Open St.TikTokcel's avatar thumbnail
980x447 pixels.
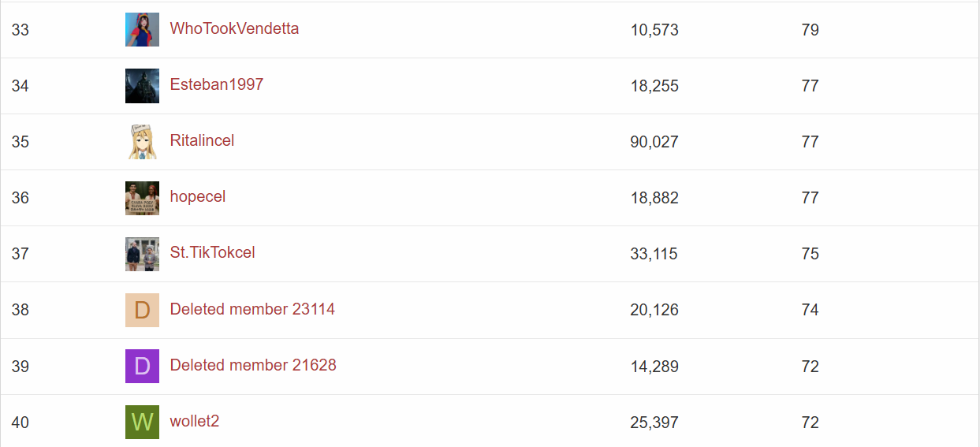[x=142, y=254]
